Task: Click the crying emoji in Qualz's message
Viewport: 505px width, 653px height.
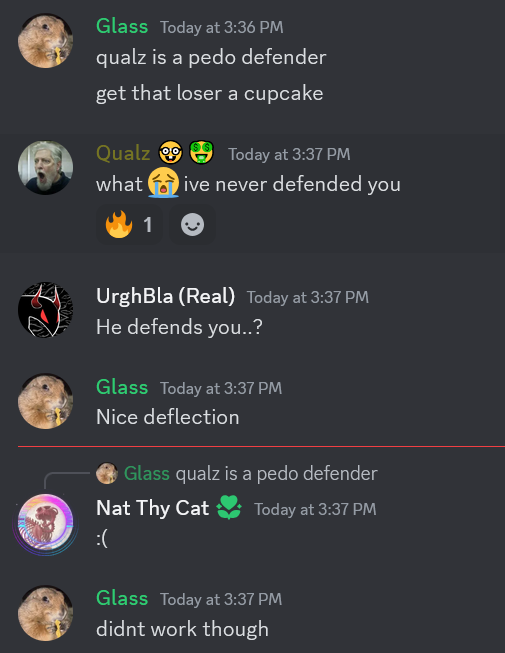Action: (163, 183)
